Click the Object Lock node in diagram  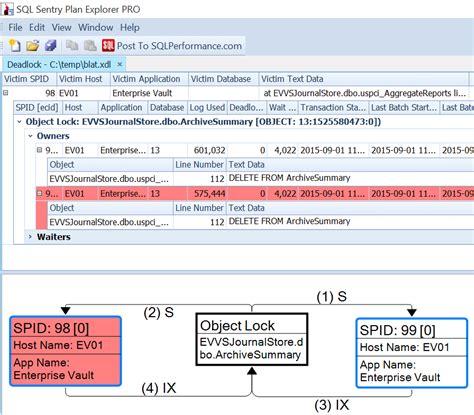point(252,339)
